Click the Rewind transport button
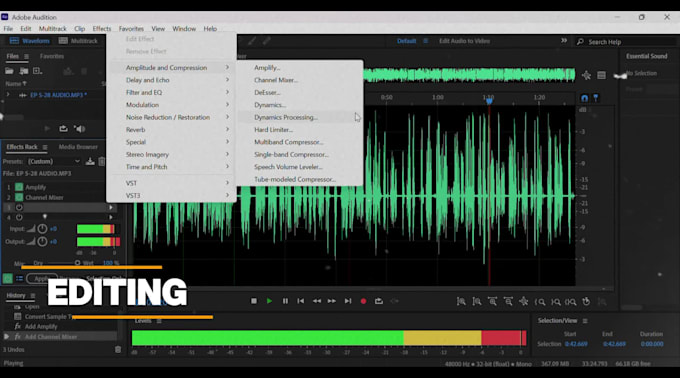The height and width of the screenshot is (378, 680). [x=317, y=301]
